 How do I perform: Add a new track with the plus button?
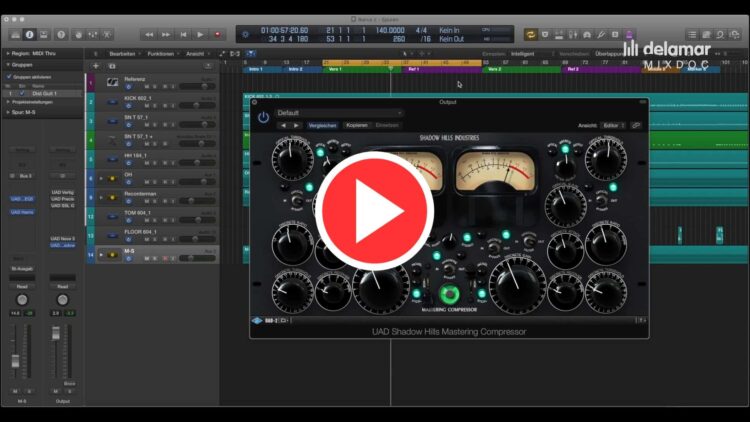(96, 66)
